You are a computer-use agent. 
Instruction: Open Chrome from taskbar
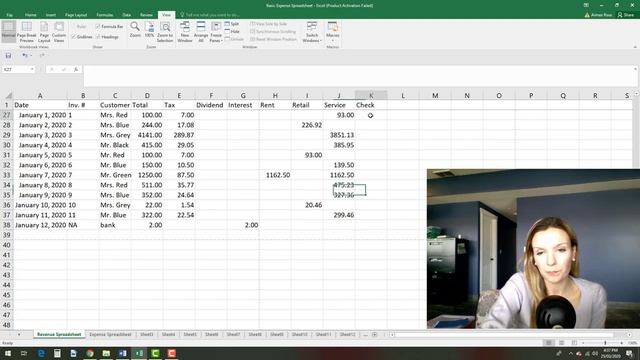90,353
